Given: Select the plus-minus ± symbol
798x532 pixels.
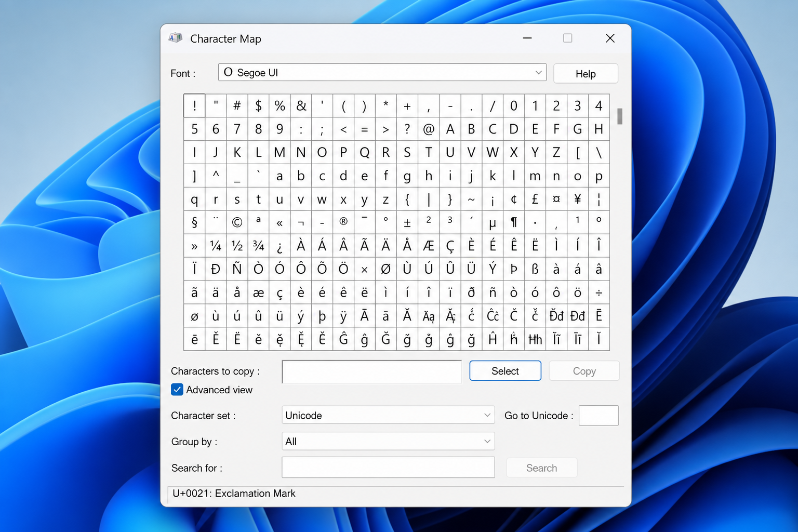Looking at the screenshot, I should coord(407,223).
